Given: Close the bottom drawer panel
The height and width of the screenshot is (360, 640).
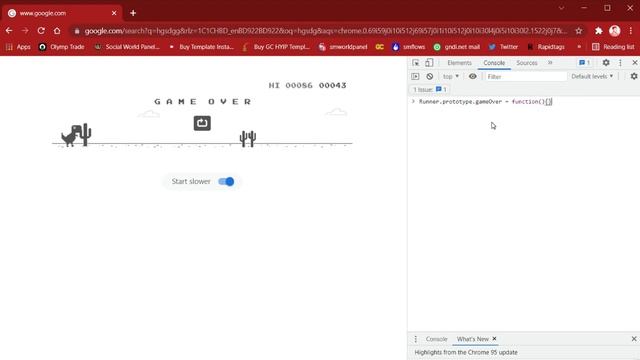Looking at the screenshot, I should coord(634,339).
